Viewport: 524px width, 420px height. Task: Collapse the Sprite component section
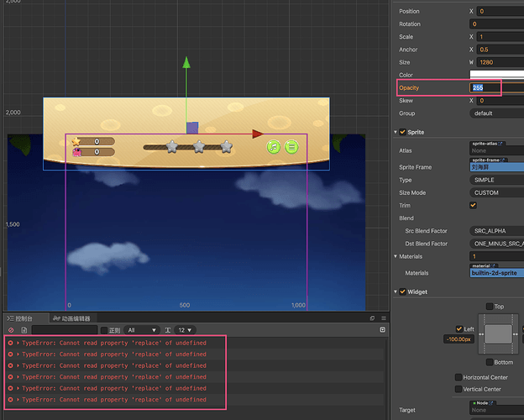[396, 132]
